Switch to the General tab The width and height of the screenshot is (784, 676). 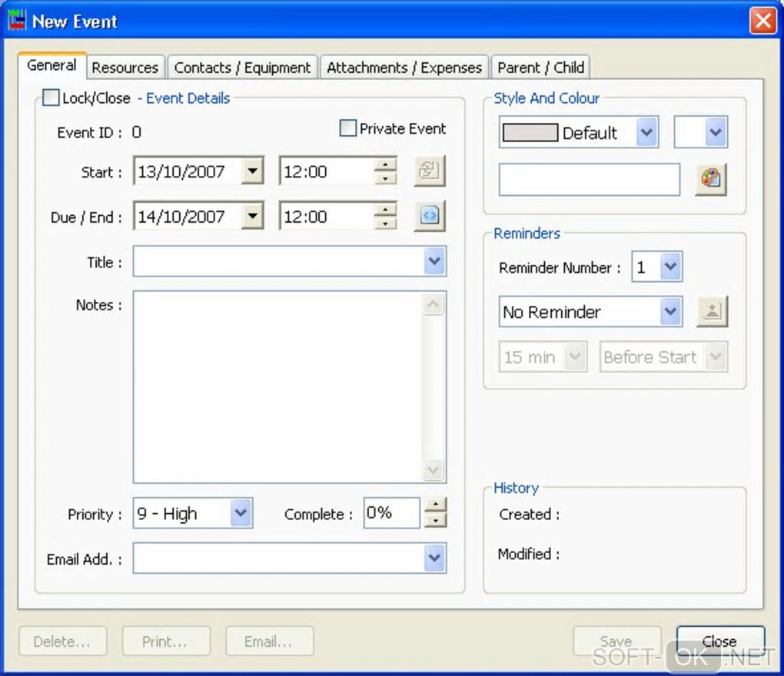pyautogui.click(x=52, y=65)
